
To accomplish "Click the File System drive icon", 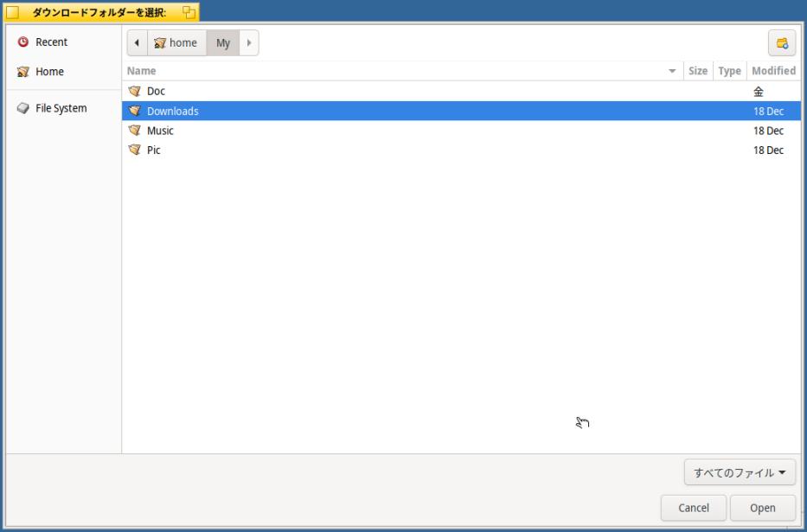I will (x=22, y=108).
